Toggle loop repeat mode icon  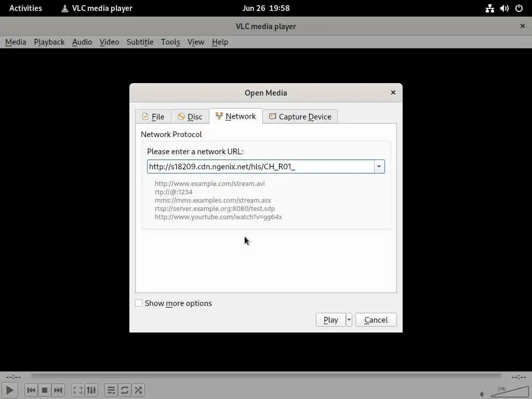[x=125, y=390]
